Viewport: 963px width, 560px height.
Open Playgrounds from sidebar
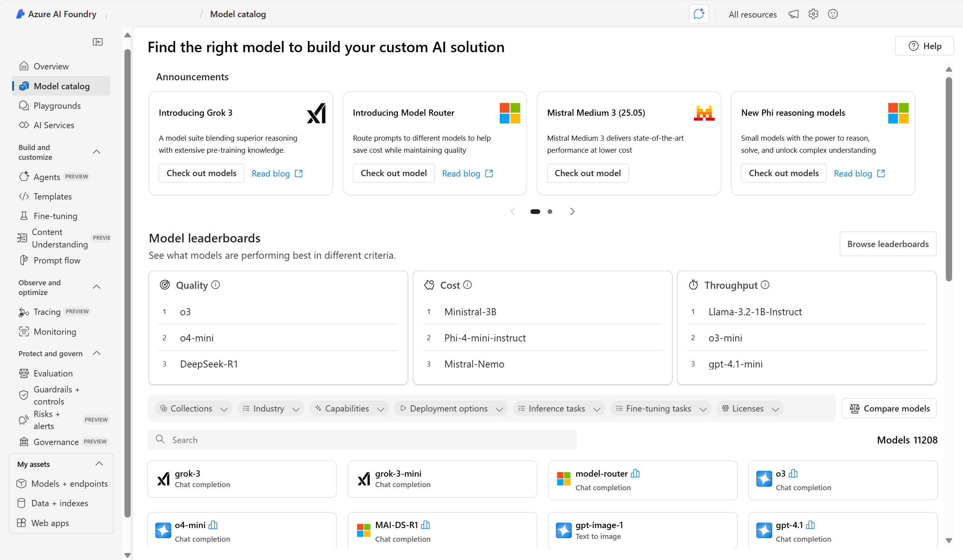coord(61,106)
